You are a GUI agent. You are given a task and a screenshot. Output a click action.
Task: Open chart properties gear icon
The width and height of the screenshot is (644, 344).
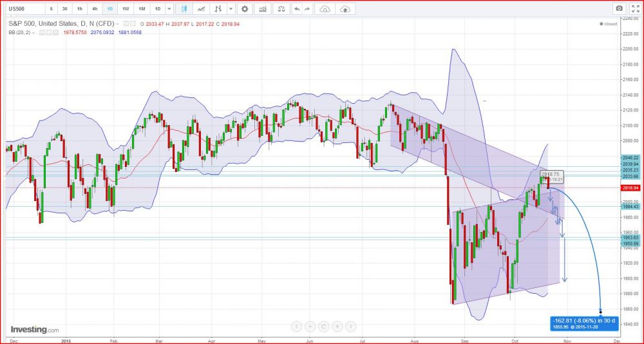[245, 8]
